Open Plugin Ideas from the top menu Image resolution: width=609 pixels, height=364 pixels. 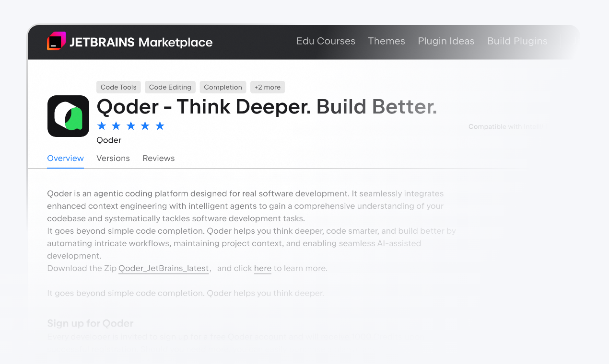pos(446,41)
